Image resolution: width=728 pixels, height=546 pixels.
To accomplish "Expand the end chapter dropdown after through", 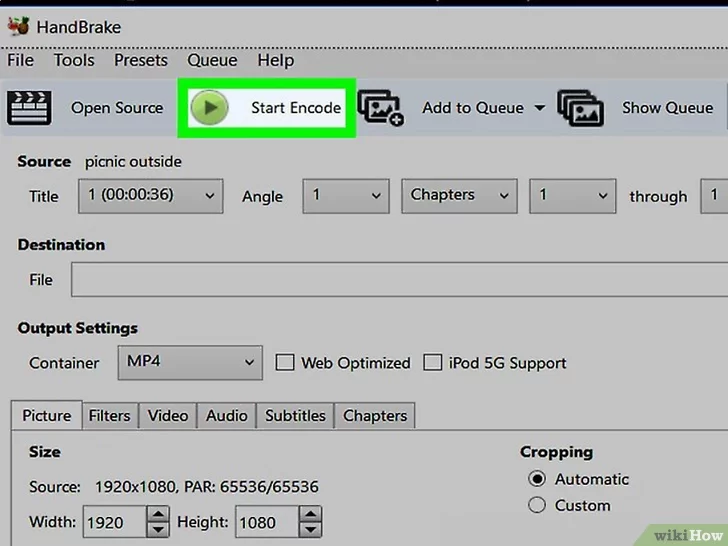I will point(714,196).
